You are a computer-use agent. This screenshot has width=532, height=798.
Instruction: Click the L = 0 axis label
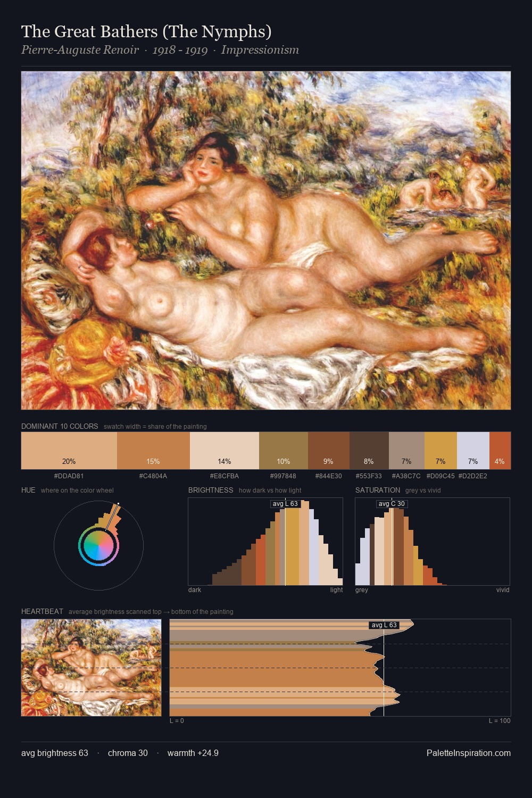[177, 721]
